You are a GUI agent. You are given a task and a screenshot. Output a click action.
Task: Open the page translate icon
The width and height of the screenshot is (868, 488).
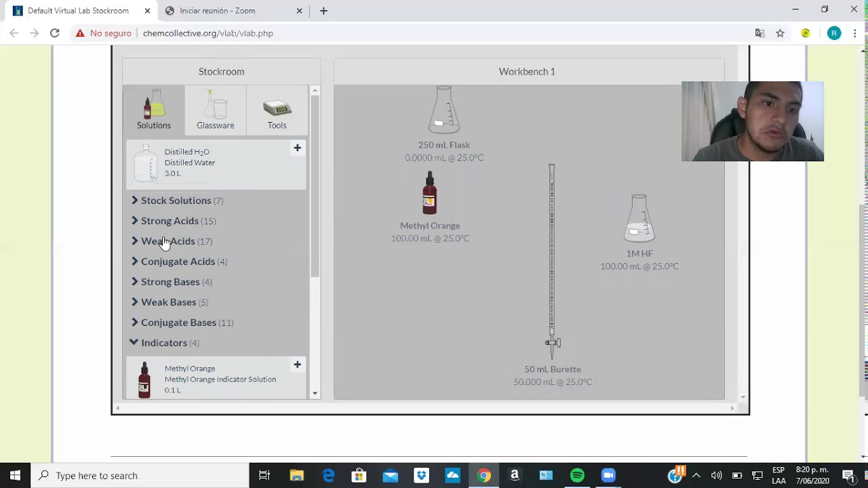click(759, 33)
